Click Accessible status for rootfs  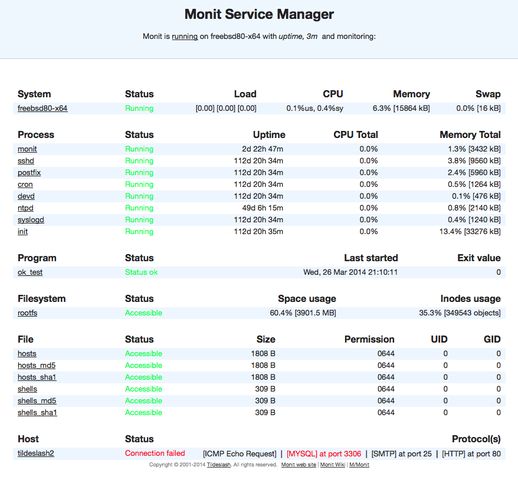pyautogui.click(x=143, y=313)
